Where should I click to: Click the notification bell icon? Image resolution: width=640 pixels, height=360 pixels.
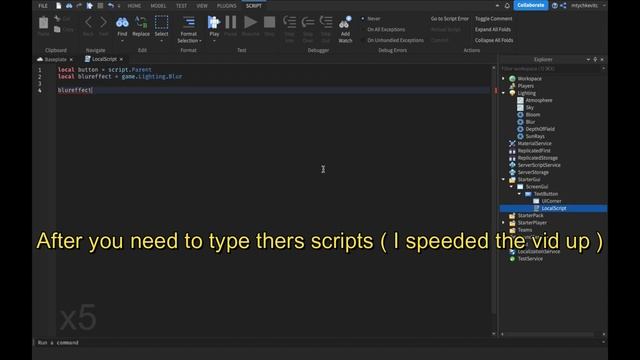click(507, 6)
